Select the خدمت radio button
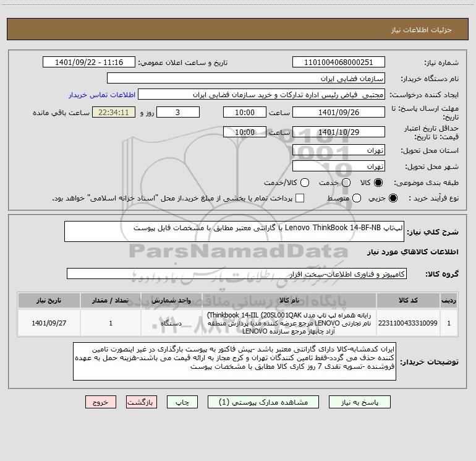Image resolution: width=476 pixels, height=461 pixels. coord(346,183)
